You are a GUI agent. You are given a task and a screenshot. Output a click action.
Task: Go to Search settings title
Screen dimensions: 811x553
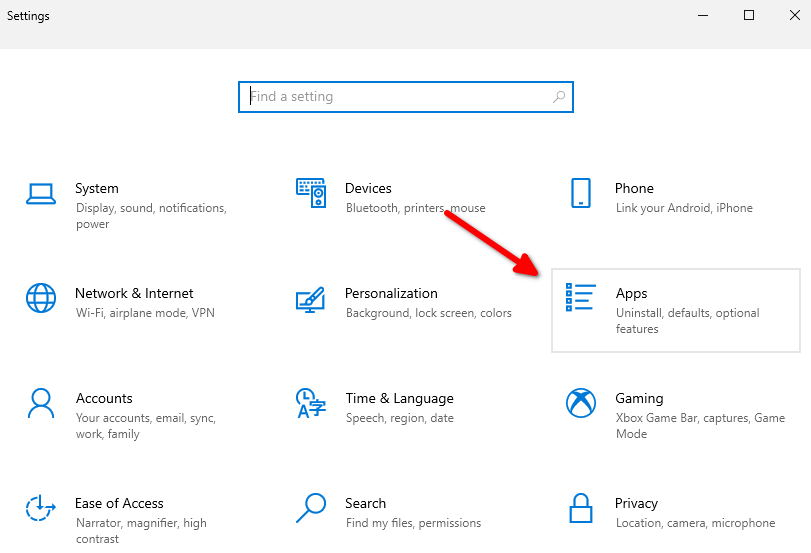[x=366, y=503]
